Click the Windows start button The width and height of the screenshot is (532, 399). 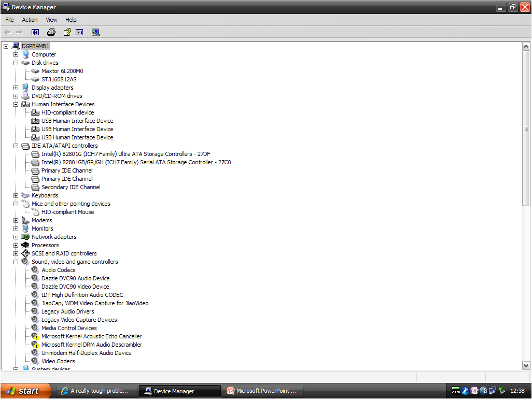point(25,391)
